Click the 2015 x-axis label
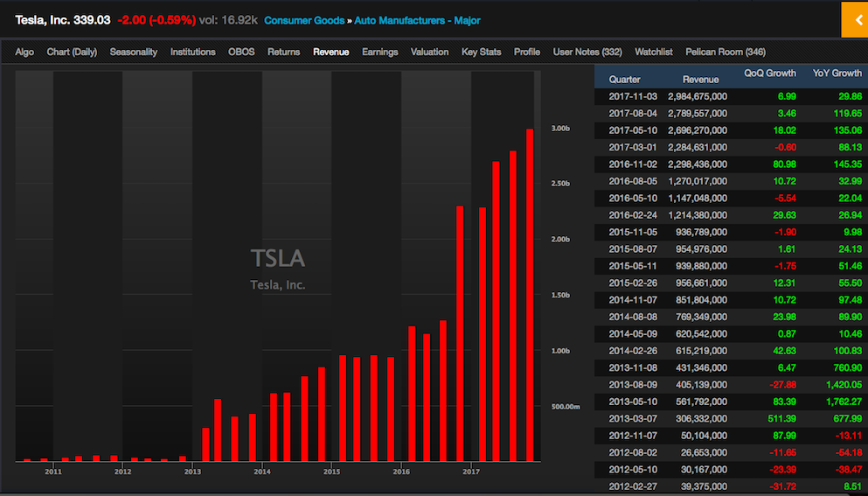This screenshot has height=496, width=868. 331,472
